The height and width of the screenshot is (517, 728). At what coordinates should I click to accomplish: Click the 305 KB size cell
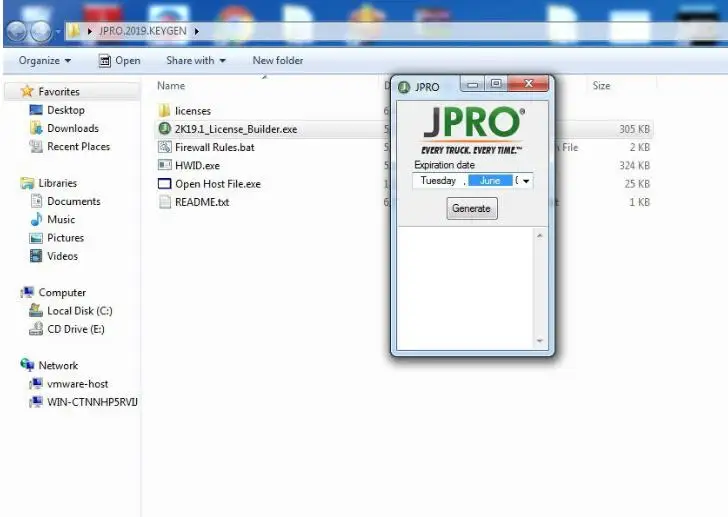click(x=634, y=129)
